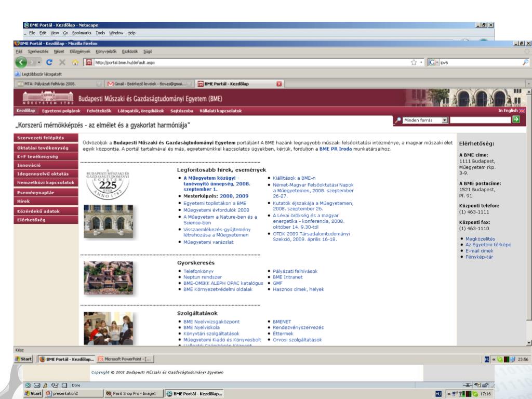532x399 pixels.
Task: Click the page vertical scrollbar down arrow
Action: point(529,343)
